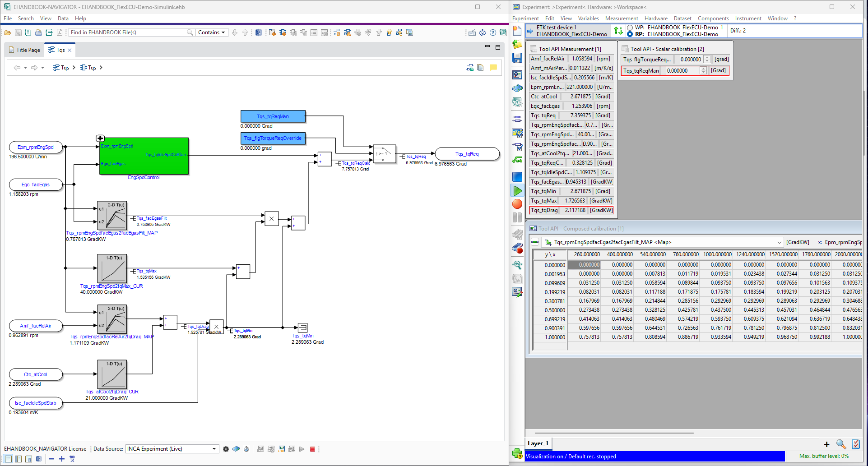
Task: Stop the data source via the red square icon
Action: tap(312, 449)
